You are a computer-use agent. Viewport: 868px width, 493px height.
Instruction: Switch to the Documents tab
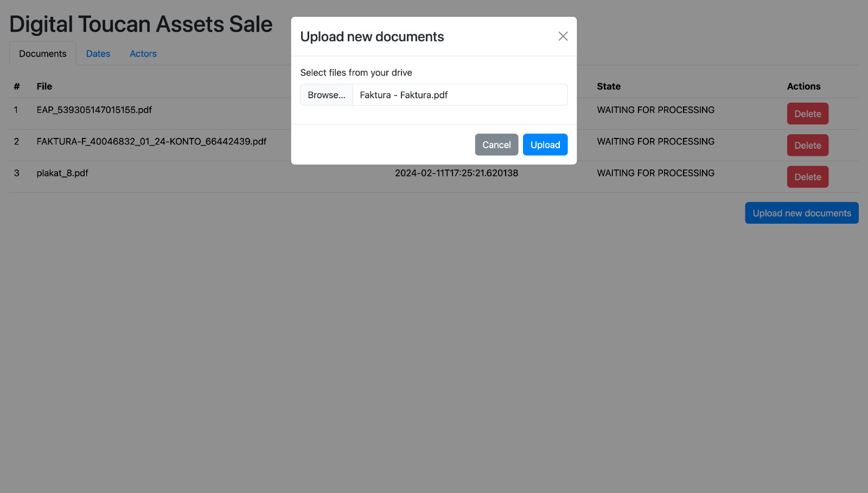point(43,54)
